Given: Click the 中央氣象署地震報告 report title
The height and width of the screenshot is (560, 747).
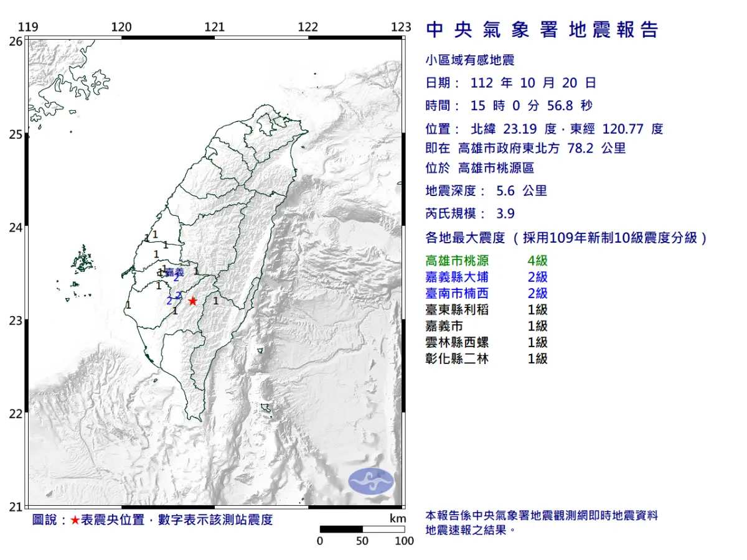Looking at the screenshot, I should click(543, 29).
